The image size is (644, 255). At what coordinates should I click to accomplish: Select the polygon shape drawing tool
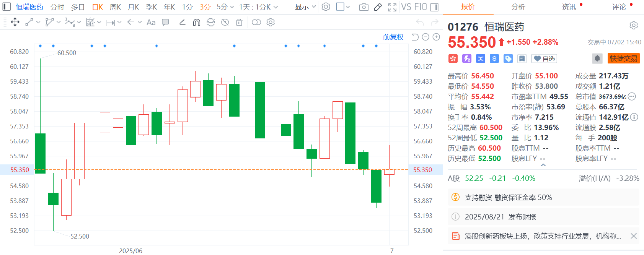tap(49, 22)
